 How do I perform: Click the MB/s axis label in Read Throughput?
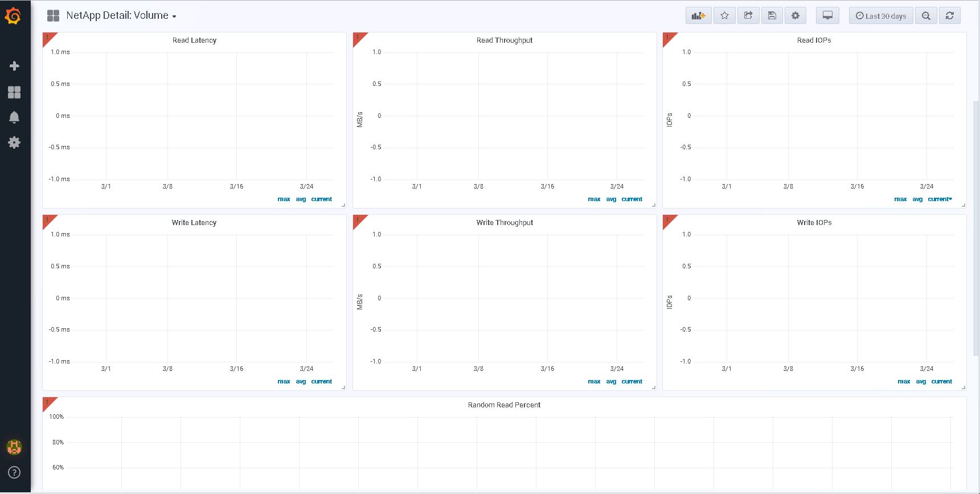coord(360,120)
